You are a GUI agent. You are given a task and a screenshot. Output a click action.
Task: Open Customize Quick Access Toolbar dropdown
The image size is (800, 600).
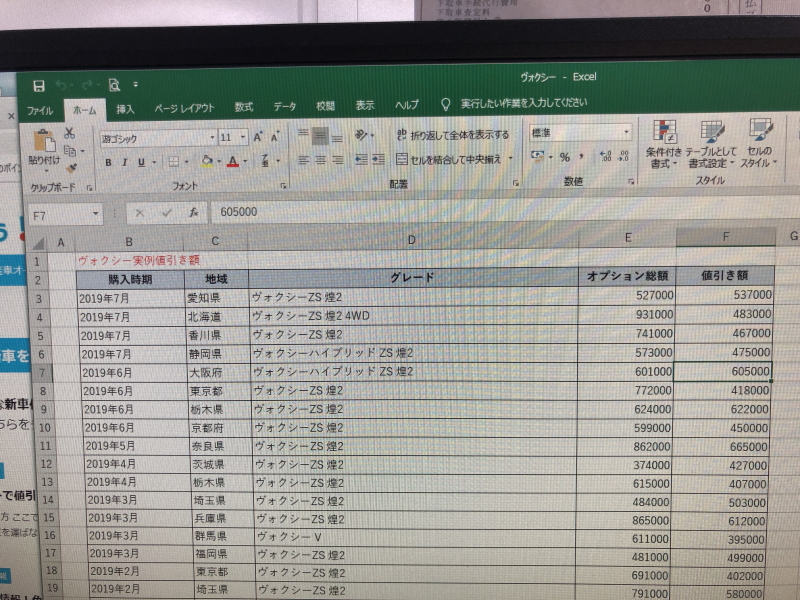tap(135, 84)
